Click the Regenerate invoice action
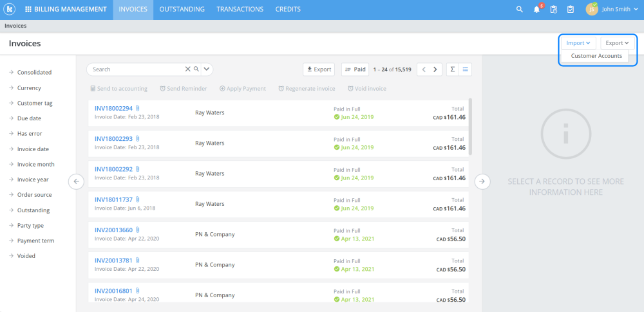The height and width of the screenshot is (312, 644). pos(307,88)
